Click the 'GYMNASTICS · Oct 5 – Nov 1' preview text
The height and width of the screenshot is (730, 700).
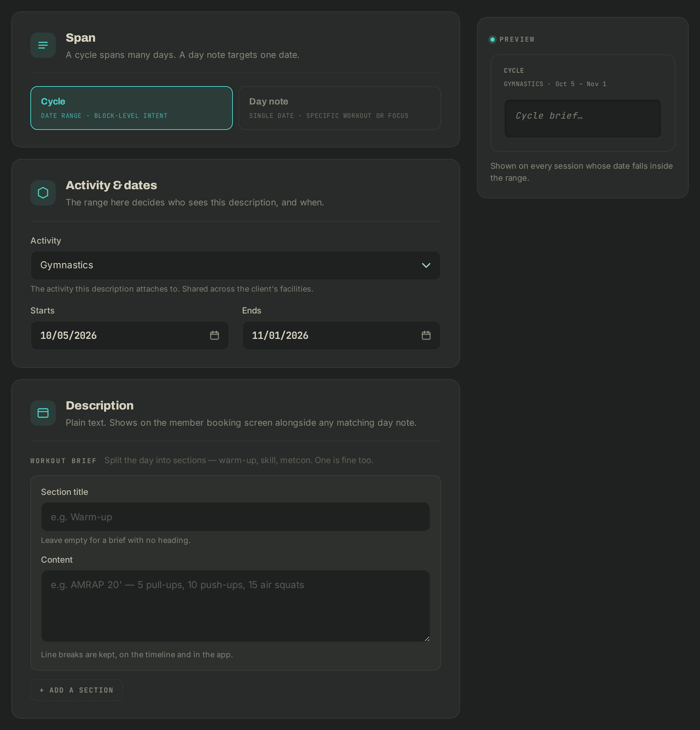point(555,84)
